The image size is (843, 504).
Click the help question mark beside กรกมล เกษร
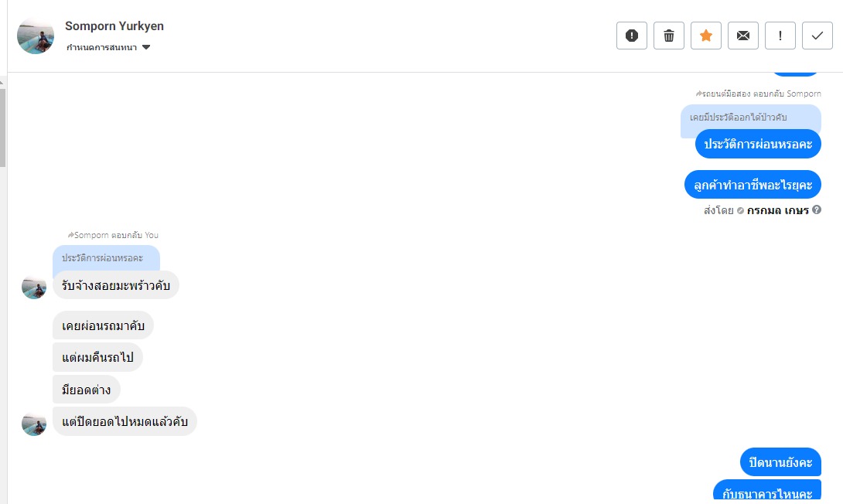tap(817, 209)
